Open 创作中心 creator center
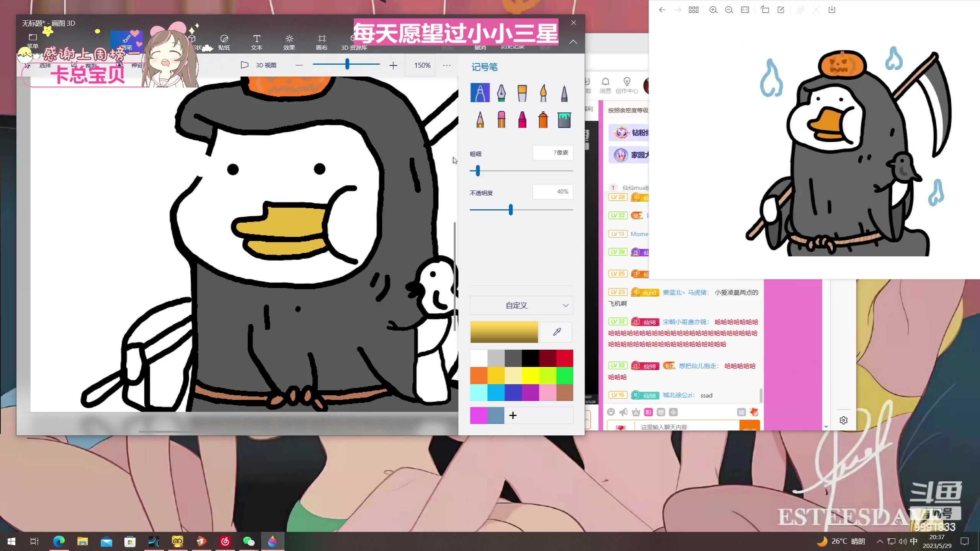 627,85
